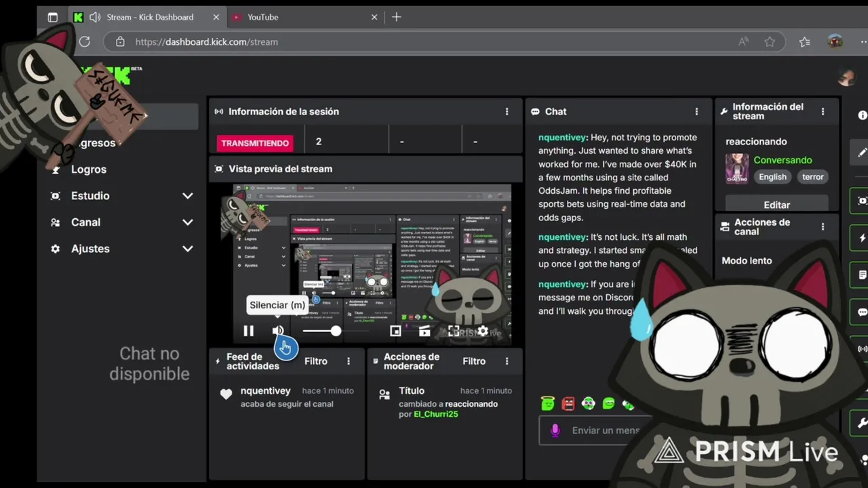Open the browser favorites list icon
The width and height of the screenshot is (868, 488).
coord(805,42)
